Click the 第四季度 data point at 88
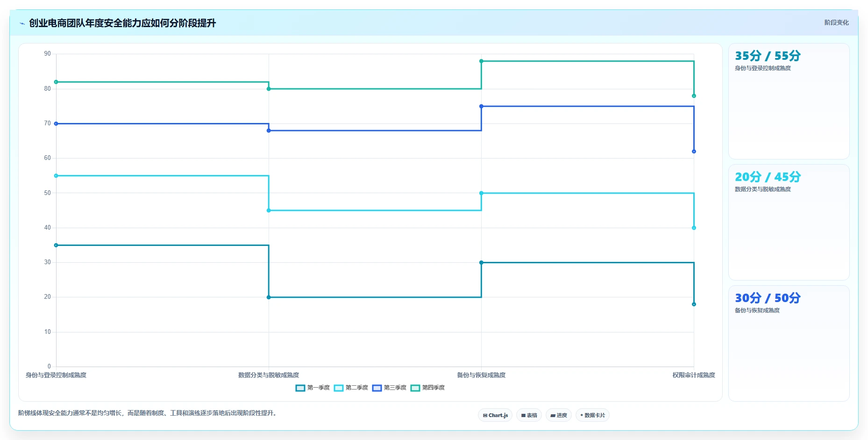 coord(481,61)
